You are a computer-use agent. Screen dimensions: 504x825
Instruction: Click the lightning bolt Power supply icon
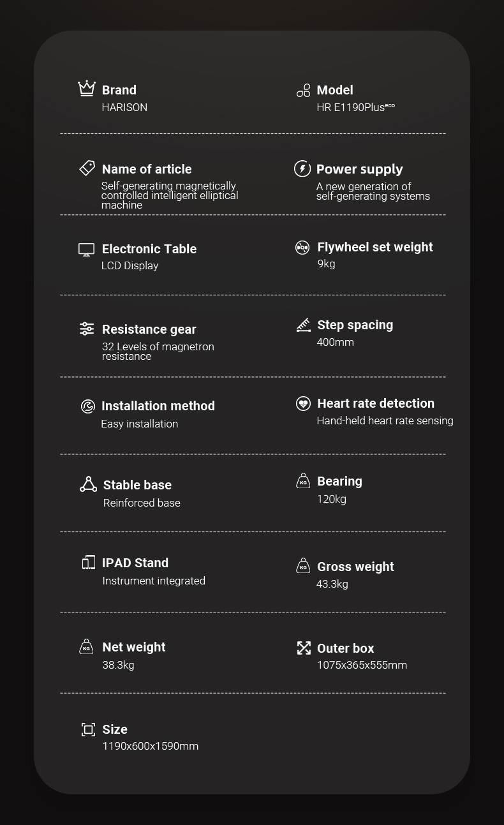(x=302, y=168)
